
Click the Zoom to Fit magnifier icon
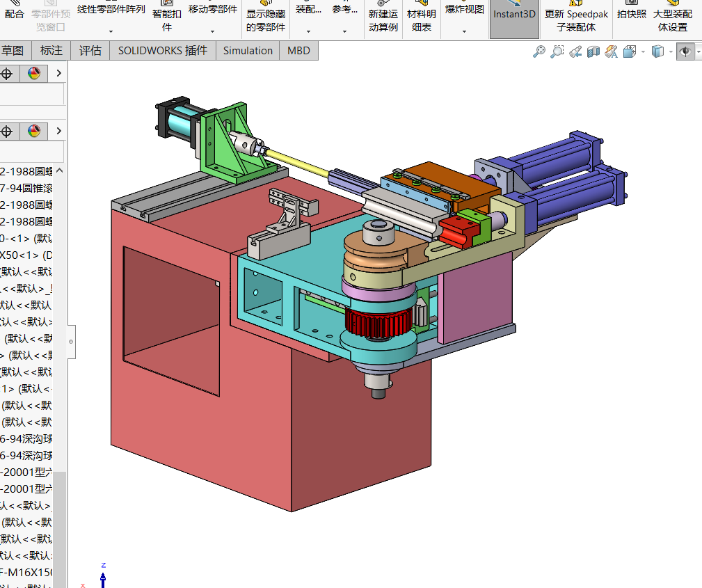tap(539, 51)
